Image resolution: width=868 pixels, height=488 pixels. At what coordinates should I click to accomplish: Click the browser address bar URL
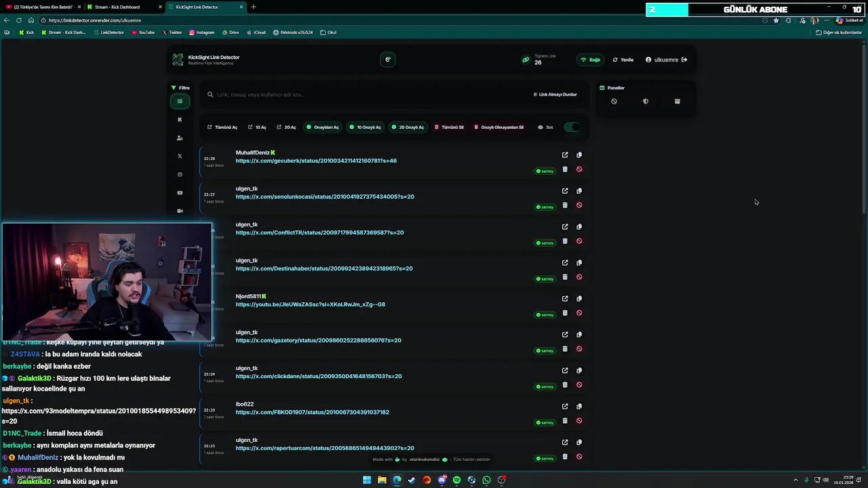pos(95,20)
